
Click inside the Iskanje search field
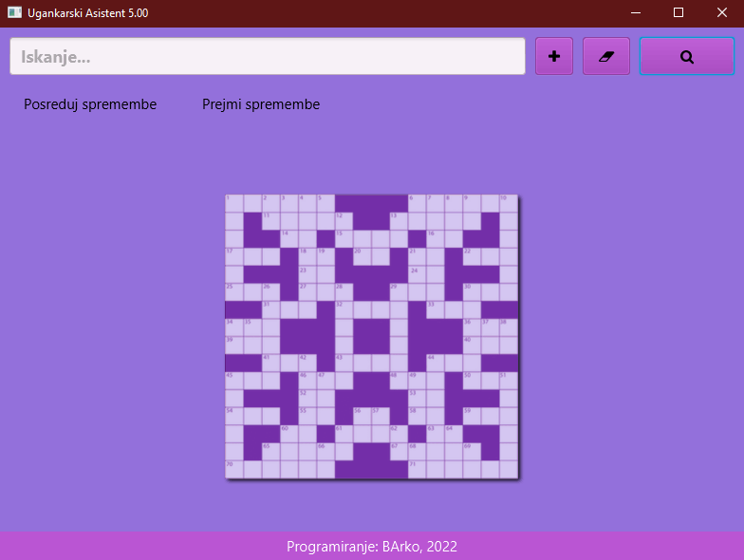click(268, 56)
